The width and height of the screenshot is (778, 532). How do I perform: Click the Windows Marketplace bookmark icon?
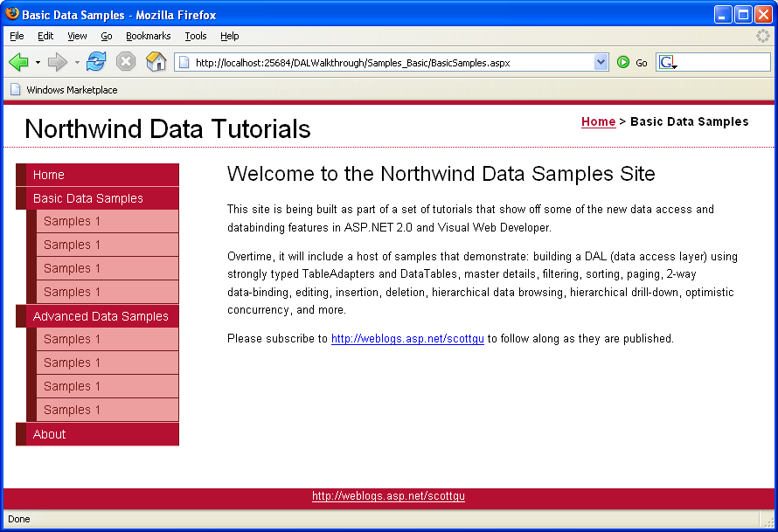coord(16,89)
